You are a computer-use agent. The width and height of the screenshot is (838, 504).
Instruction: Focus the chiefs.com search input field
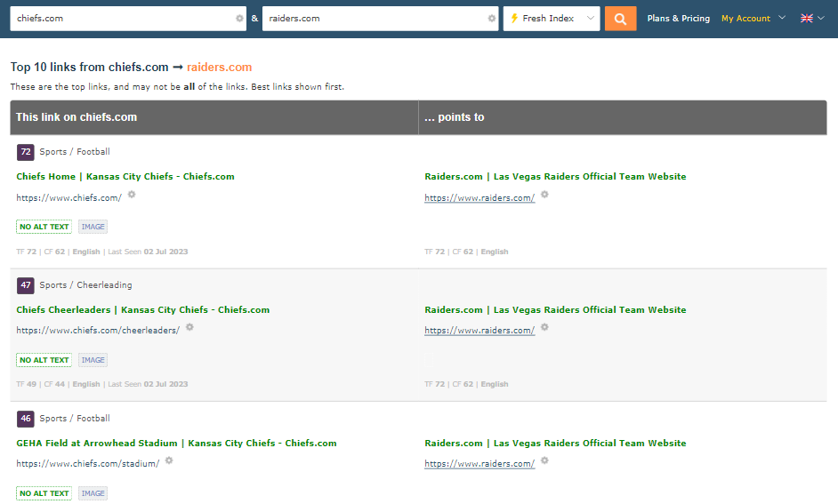(x=120, y=19)
